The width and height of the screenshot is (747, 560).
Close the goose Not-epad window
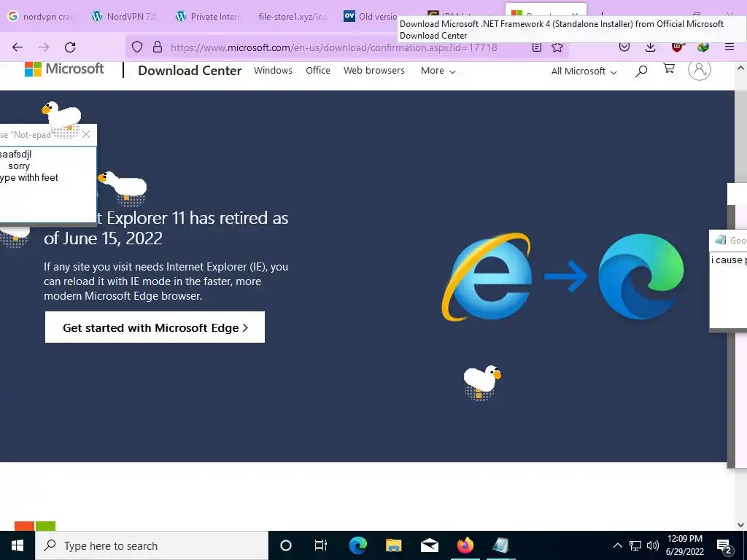tap(86, 134)
